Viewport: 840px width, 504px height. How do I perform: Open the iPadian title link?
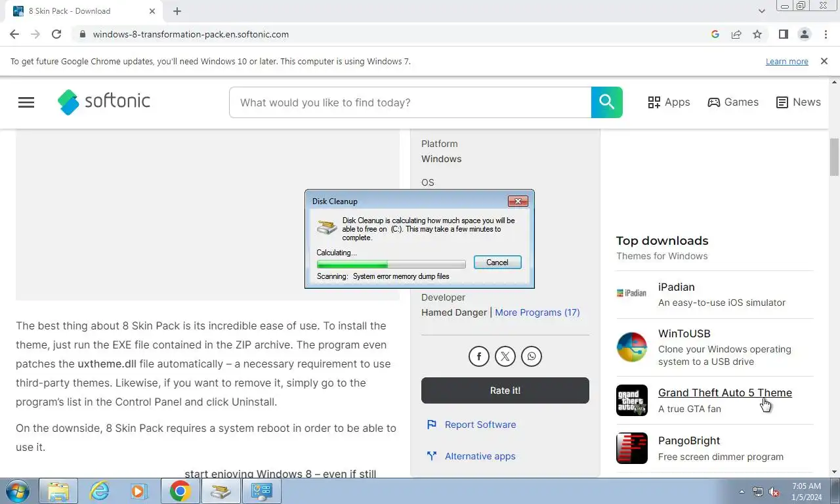point(677,287)
